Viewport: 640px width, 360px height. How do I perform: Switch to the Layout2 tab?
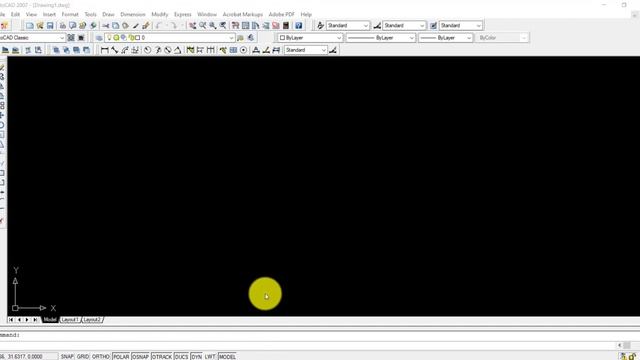(92, 320)
